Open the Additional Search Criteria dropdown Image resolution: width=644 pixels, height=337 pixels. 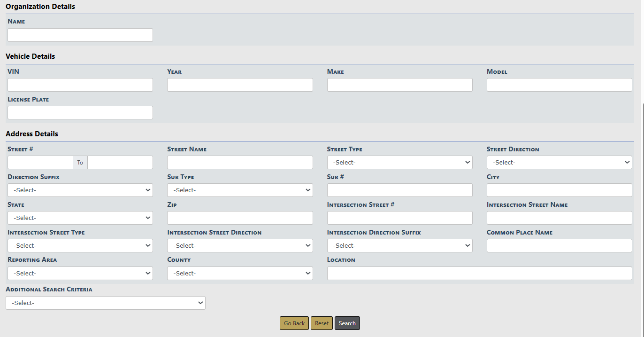point(106,303)
